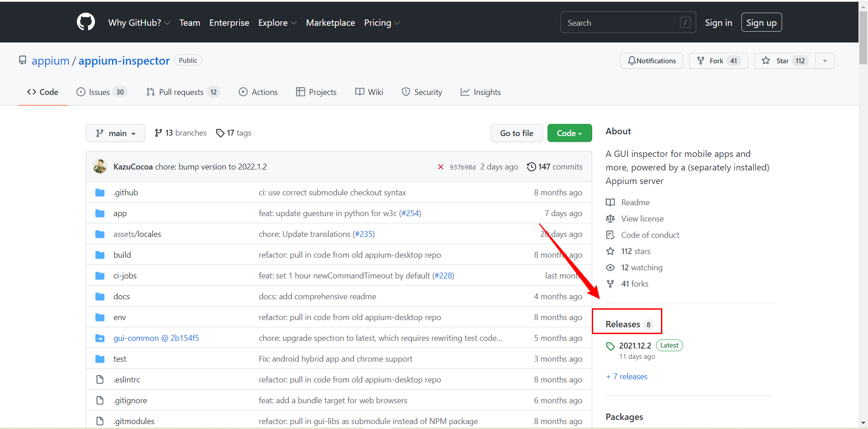
Task: Switch to the Pull requests tab
Action: 183,92
